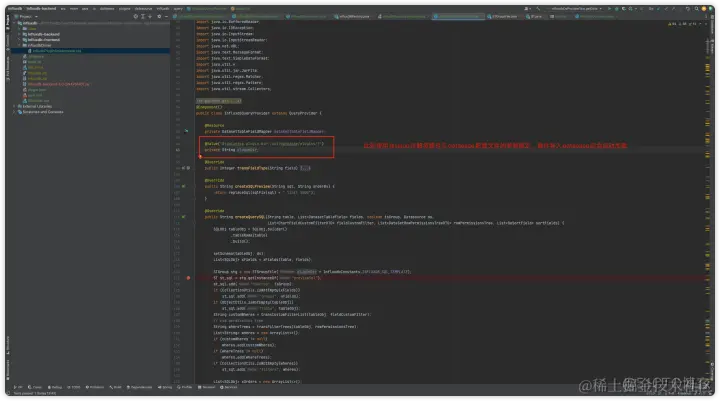This screenshot has width=720, height=401.
Task: Toggle the red breakpoint in the editor gutter
Action: (188, 278)
